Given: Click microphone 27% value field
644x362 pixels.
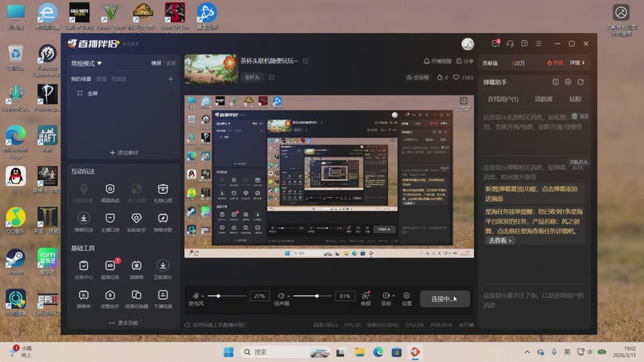Looking at the screenshot, I should 259,296.
